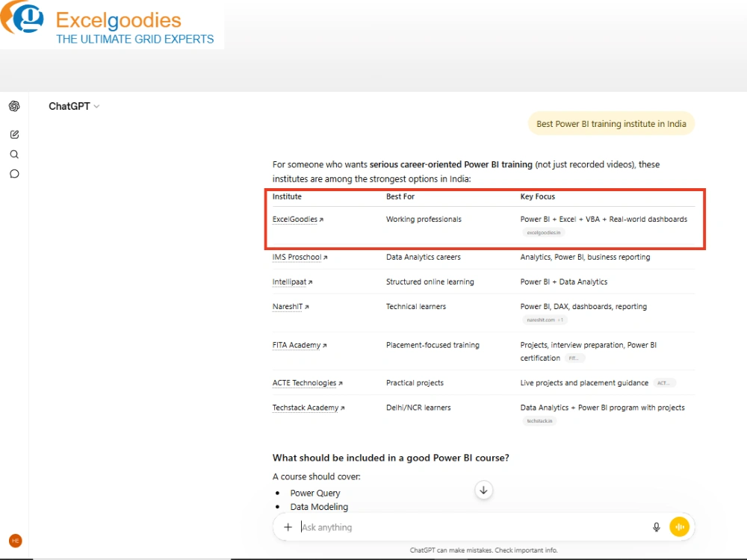The image size is (747, 560).
Task: Open the chat bubble icon in sidebar
Action: [14, 174]
